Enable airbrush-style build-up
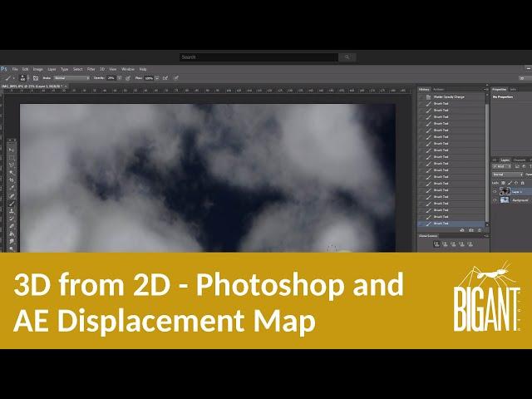The height and width of the screenshot is (399, 532). (x=165, y=78)
